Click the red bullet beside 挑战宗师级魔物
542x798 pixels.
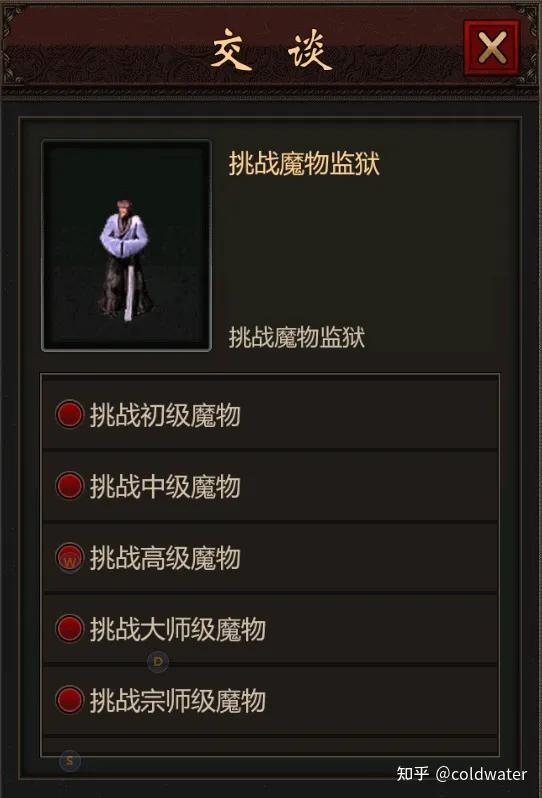point(69,699)
